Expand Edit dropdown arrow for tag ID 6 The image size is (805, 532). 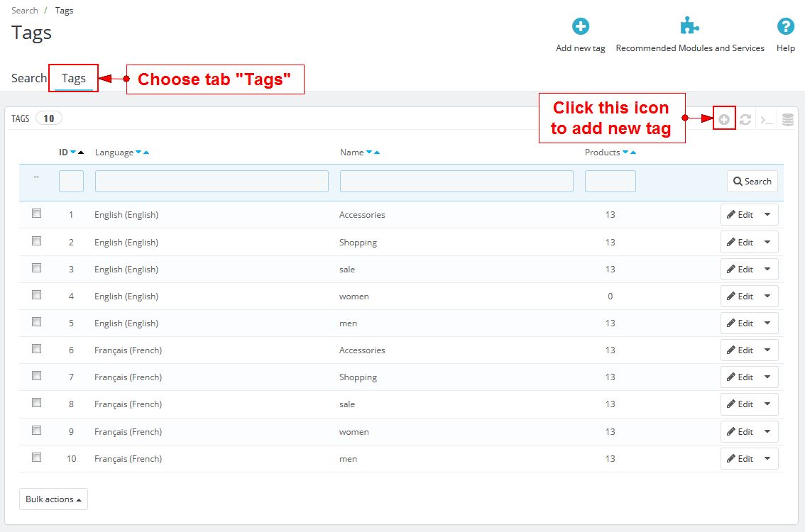tap(767, 350)
